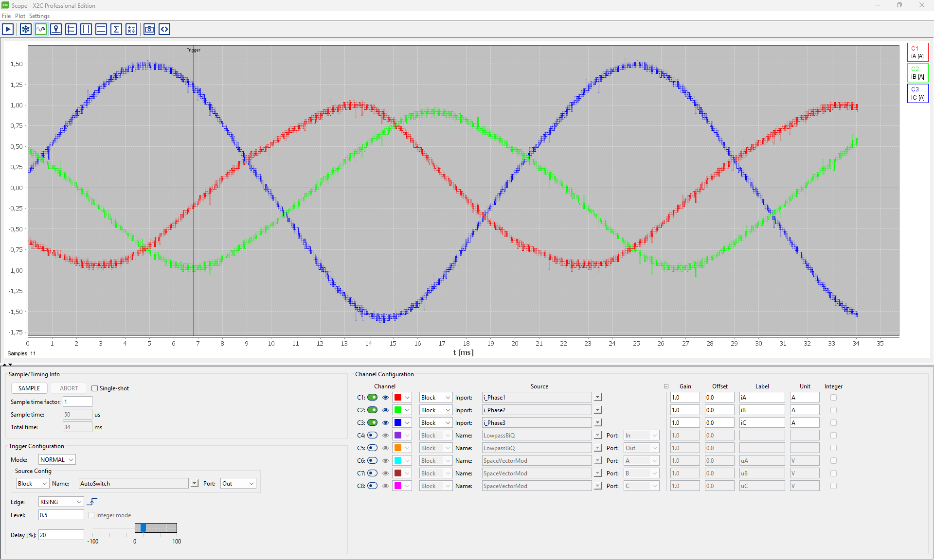Click the C2 Gain input field
934x560 pixels.
tap(685, 410)
